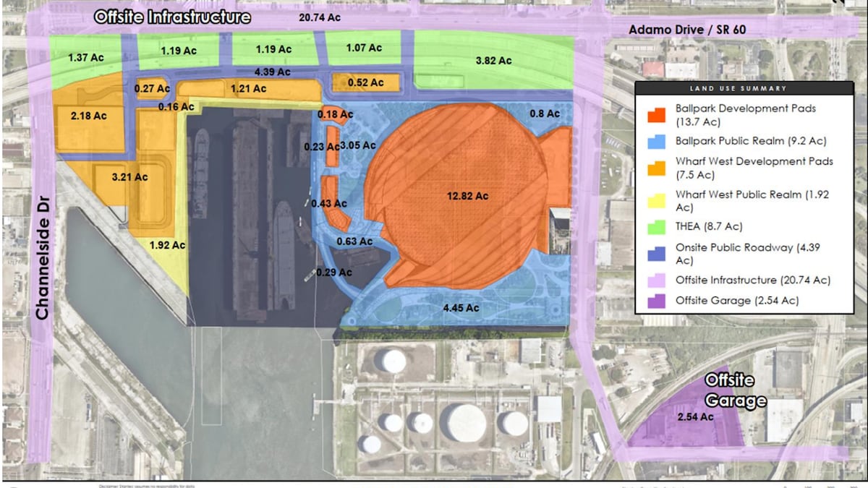Image resolution: width=868 pixels, height=488 pixels.
Task: Click the '0.43 Ac' label
Action: coord(329,203)
